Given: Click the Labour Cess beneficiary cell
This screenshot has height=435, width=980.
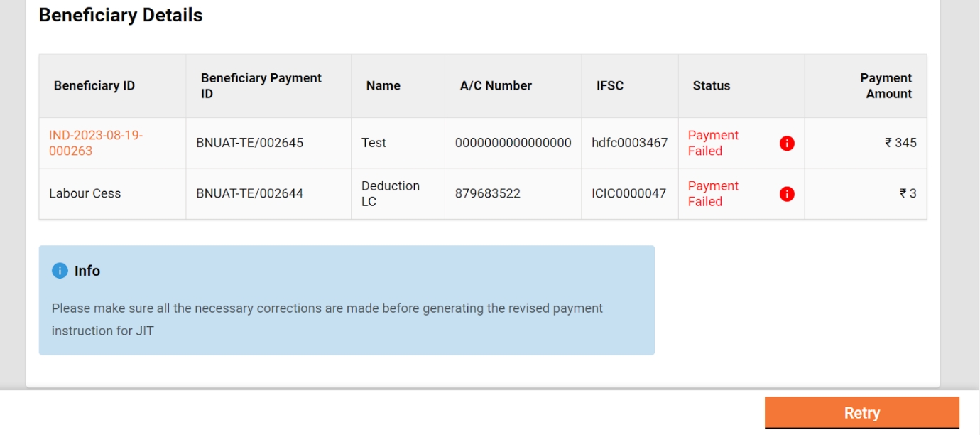Looking at the screenshot, I should pyautogui.click(x=85, y=193).
